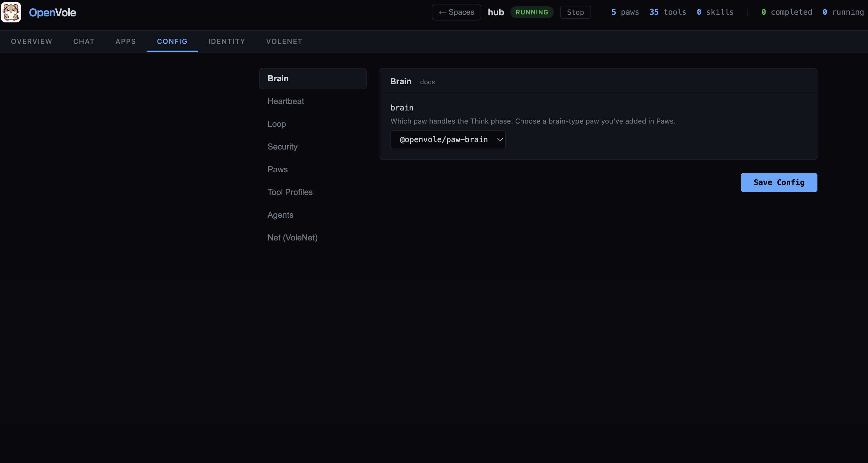This screenshot has height=463, width=868.
Task: Go back to Spaces
Action: coord(456,12)
